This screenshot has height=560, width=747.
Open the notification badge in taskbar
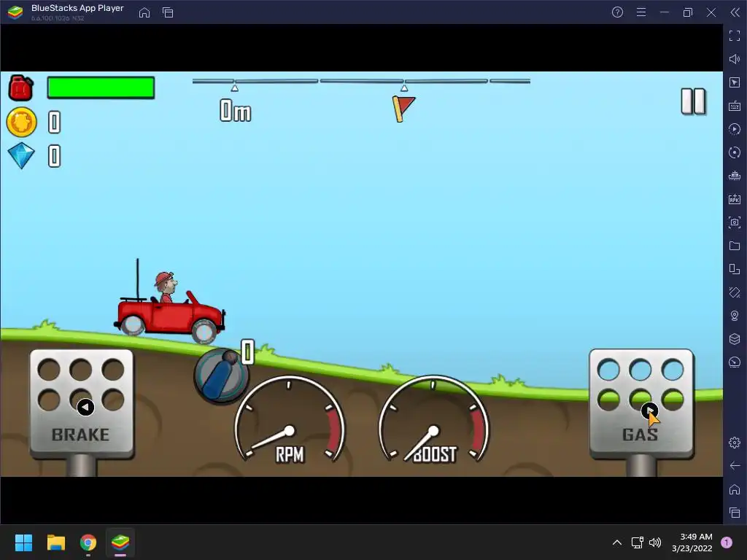point(727,542)
